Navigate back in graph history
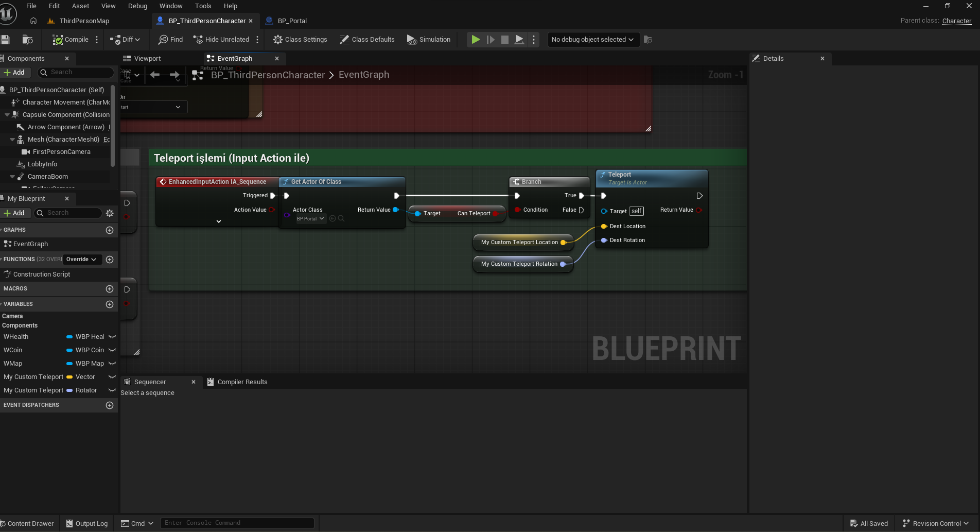The height and width of the screenshot is (532, 980). pos(154,75)
